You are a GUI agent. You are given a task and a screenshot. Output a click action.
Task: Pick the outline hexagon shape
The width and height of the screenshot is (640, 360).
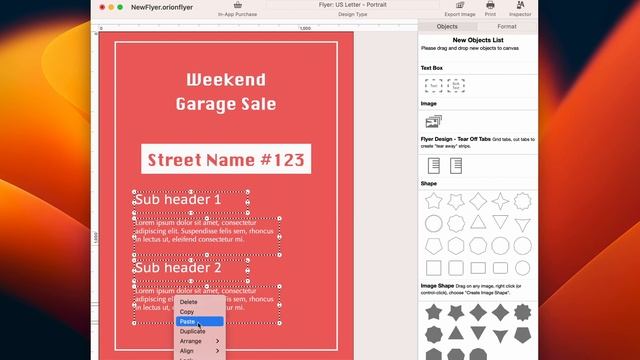click(x=456, y=246)
